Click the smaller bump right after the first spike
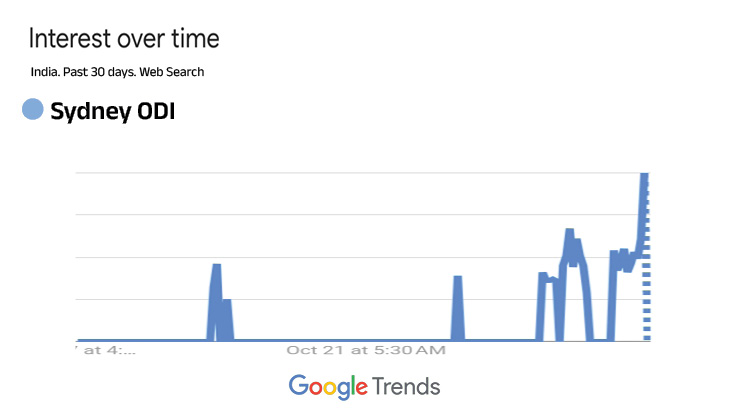This screenshot has height=418, width=730. (x=227, y=302)
